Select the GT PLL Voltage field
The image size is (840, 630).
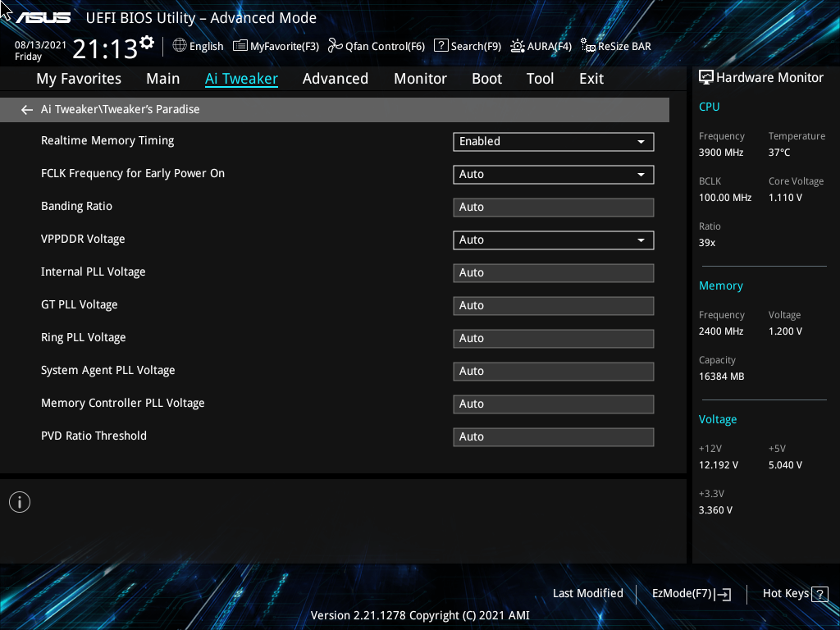click(554, 305)
